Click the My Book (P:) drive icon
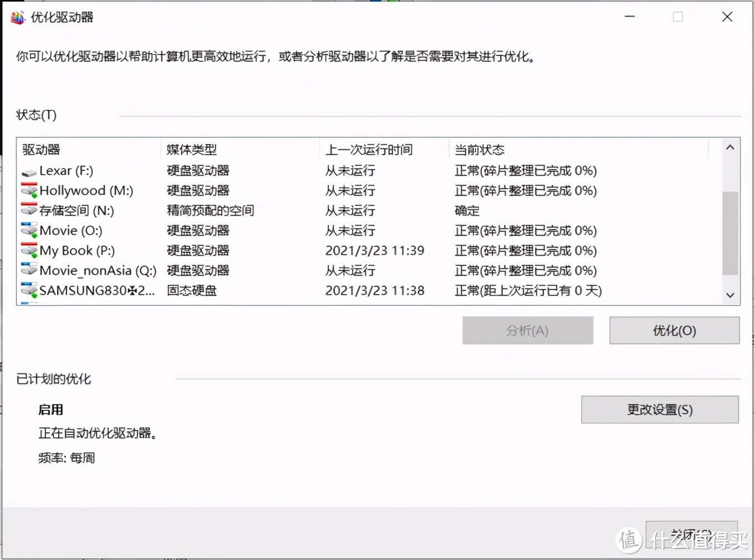Screen dimensions: 754x560 point(28,251)
